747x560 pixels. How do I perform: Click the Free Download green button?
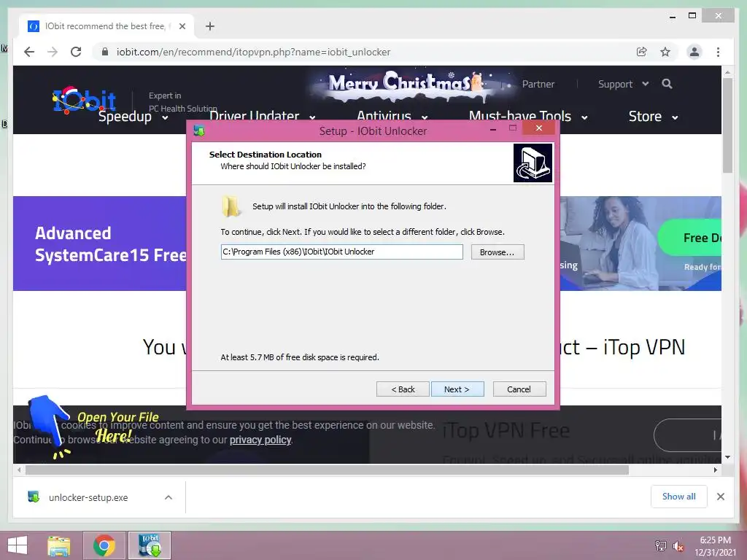[x=689, y=238]
